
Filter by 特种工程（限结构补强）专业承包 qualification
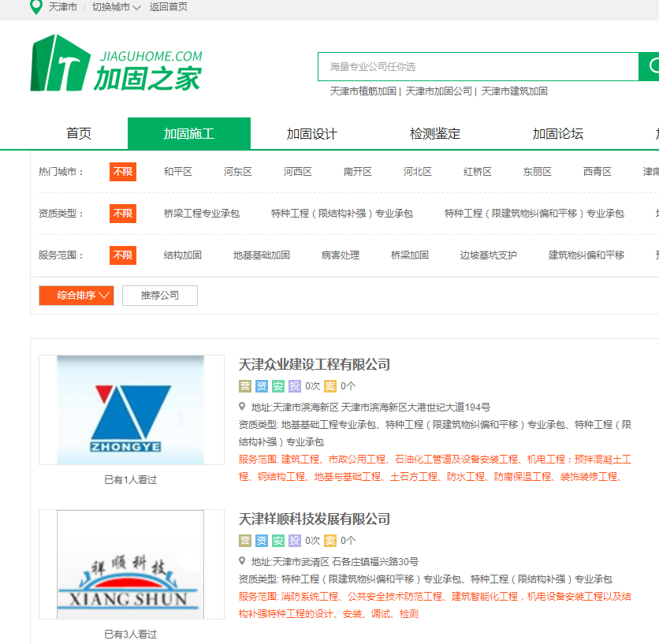pos(342,214)
